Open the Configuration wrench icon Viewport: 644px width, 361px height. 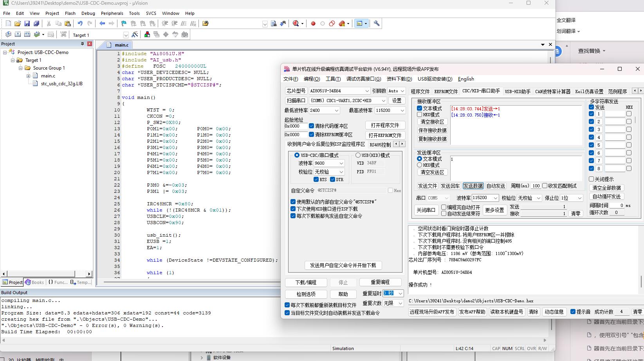coord(377,23)
